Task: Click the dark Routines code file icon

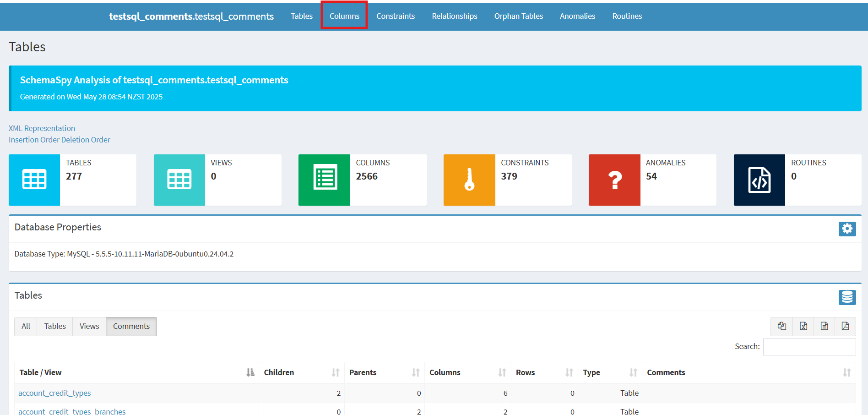Action: (759, 180)
